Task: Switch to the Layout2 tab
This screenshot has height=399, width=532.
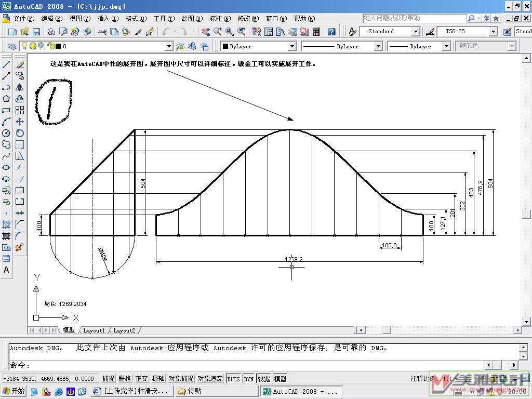Action: 124,330
